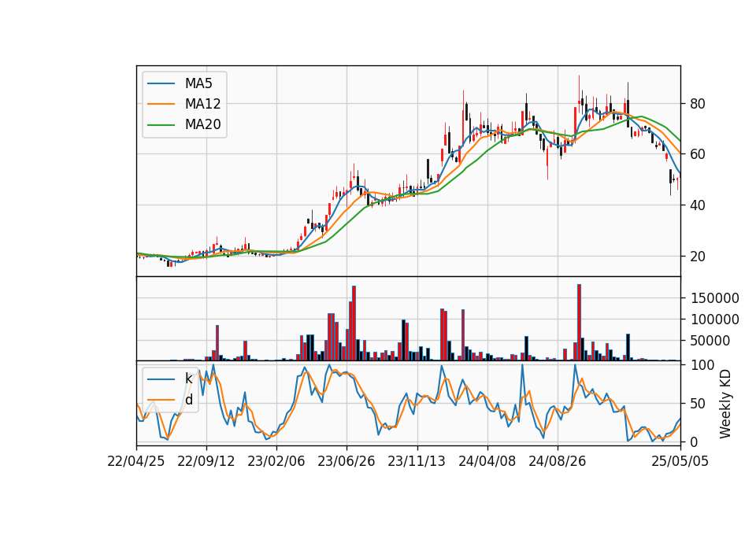Click the 23/02/06 date tick label
This screenshot has width=756, height=543.
pos(276,461)
